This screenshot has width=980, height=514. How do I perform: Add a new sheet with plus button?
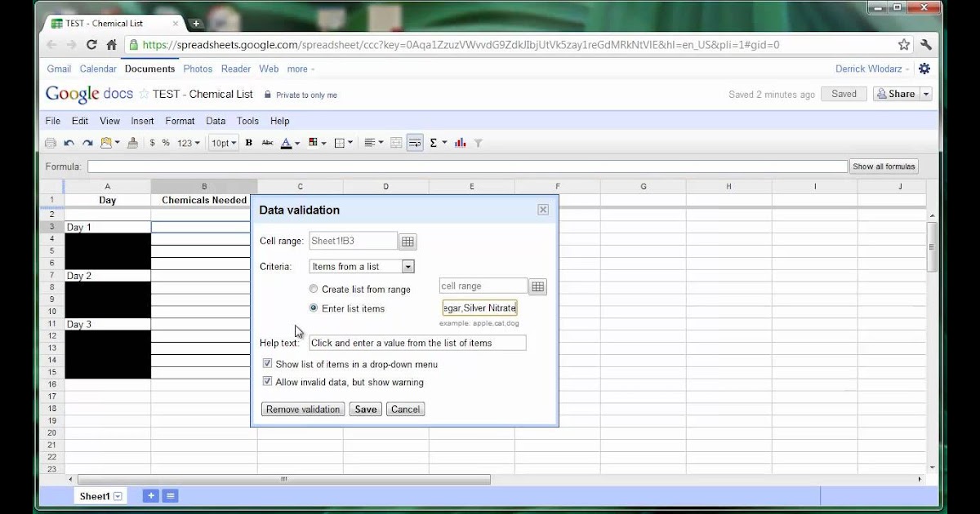(x=150, y=495)
